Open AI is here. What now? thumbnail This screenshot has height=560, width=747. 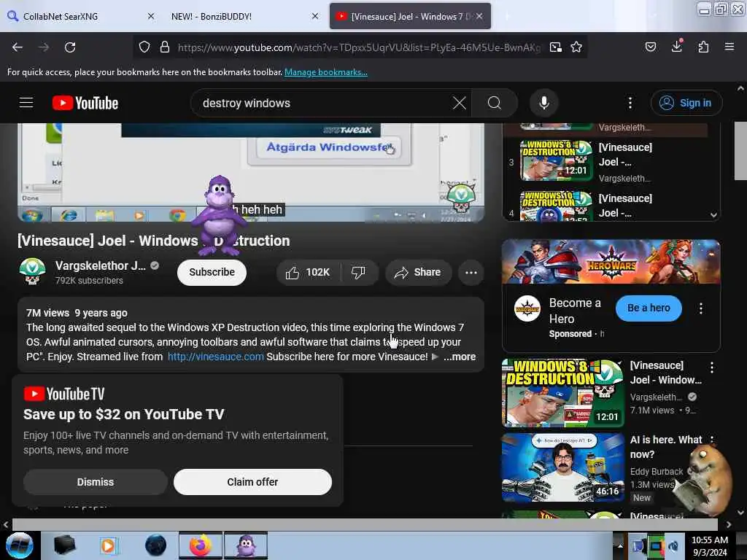click(x=562, y=467)
